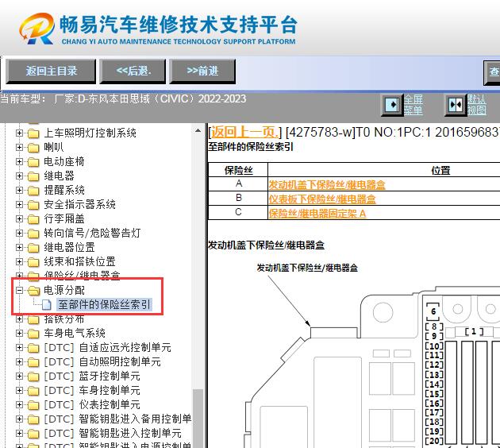Viewport: 500px width, 448px height.
Task: Click the [DTC] 智能钥匙进入控制单元 folder icon
Action: tap(33, 434)
